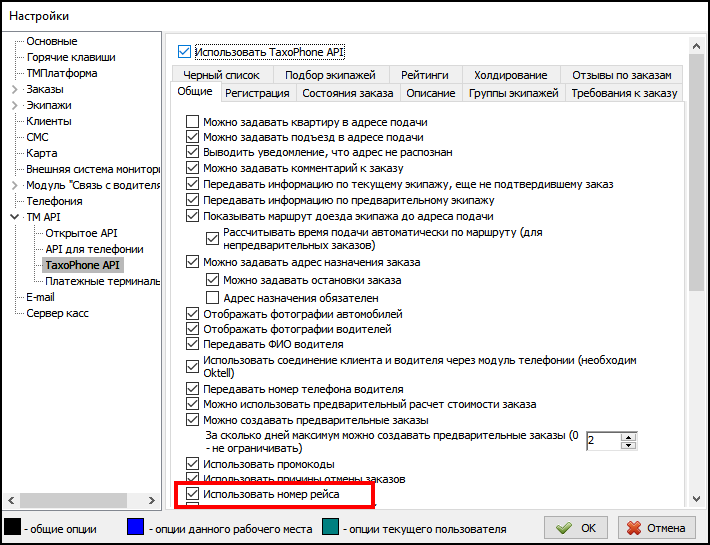Select API для телефонии tree item
The width and height of the screenshot is (710, 545).
[x=94, y=249]
